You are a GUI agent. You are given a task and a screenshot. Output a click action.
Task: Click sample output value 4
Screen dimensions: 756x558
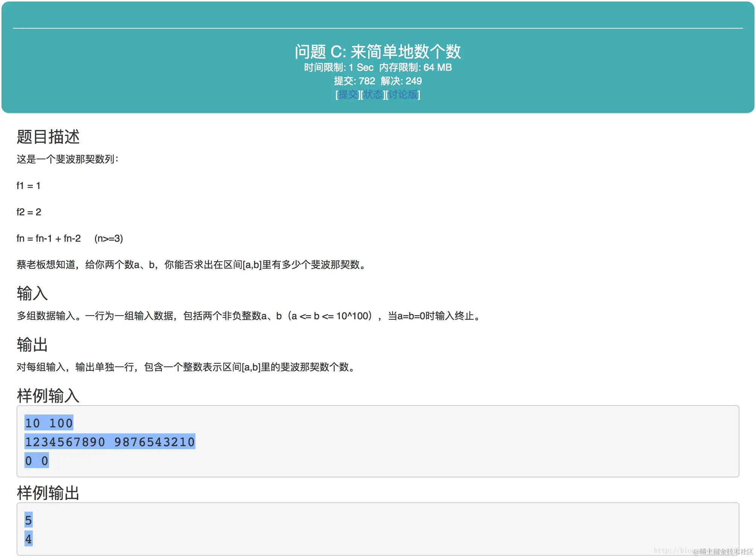tap(28, 539)
